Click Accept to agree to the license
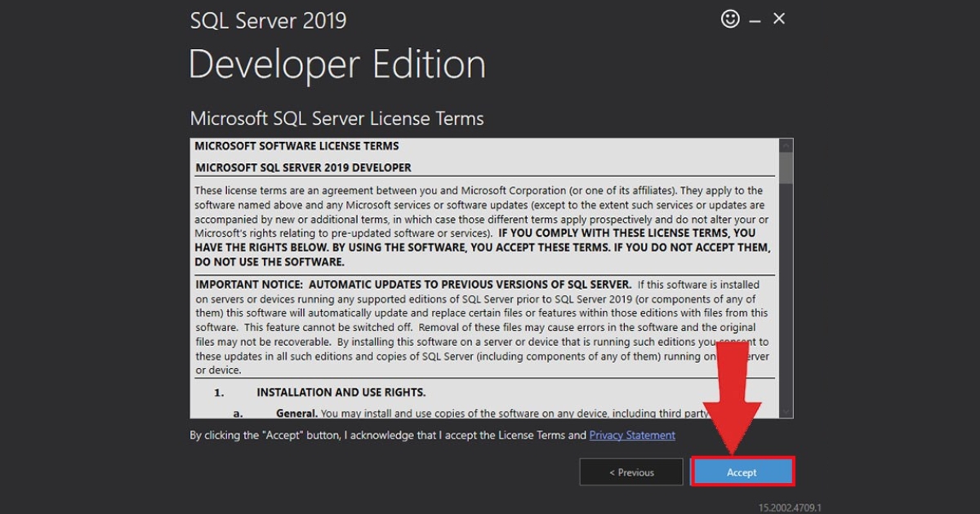This screenshot has height=514, width=980. point(742,472)
